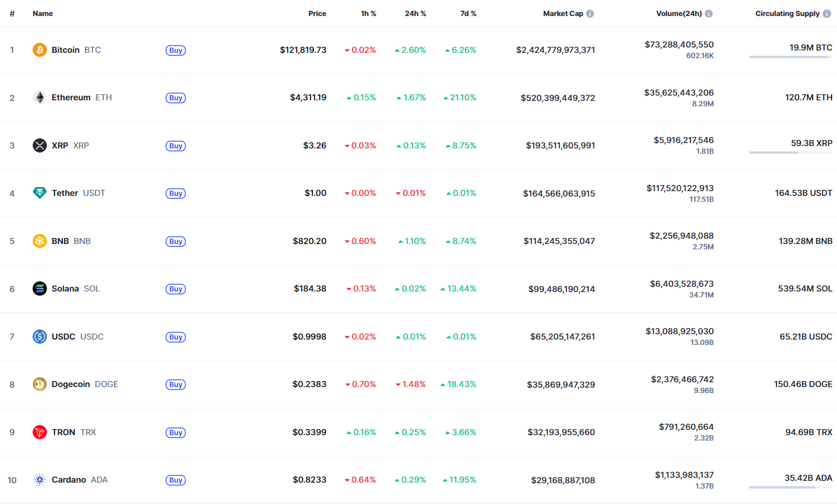The width and height of the screenshot is (837, 504).
Task: Sort by 24h % column header
Action: pos(416,14)
